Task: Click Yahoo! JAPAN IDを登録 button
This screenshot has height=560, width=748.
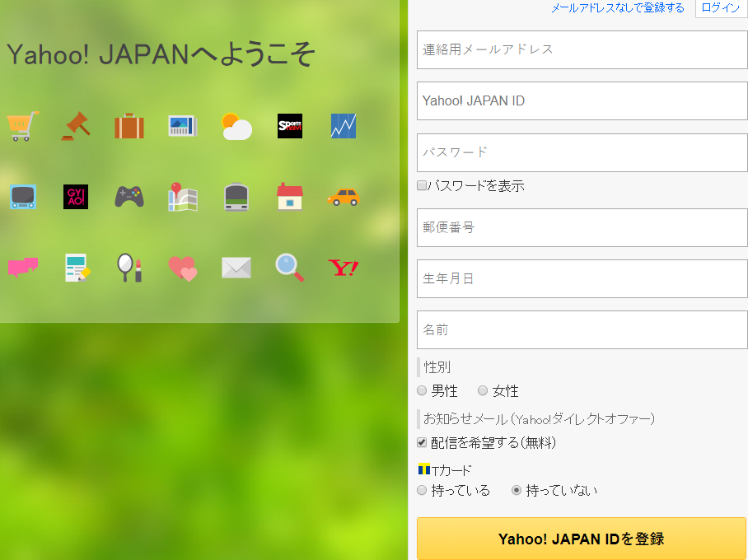Action: (582, 539)
